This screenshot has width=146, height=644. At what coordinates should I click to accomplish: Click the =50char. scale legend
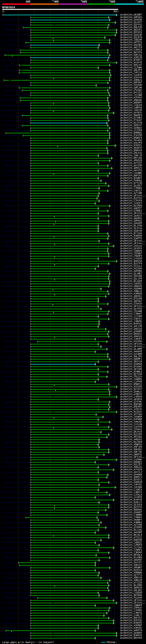(109, 642)
